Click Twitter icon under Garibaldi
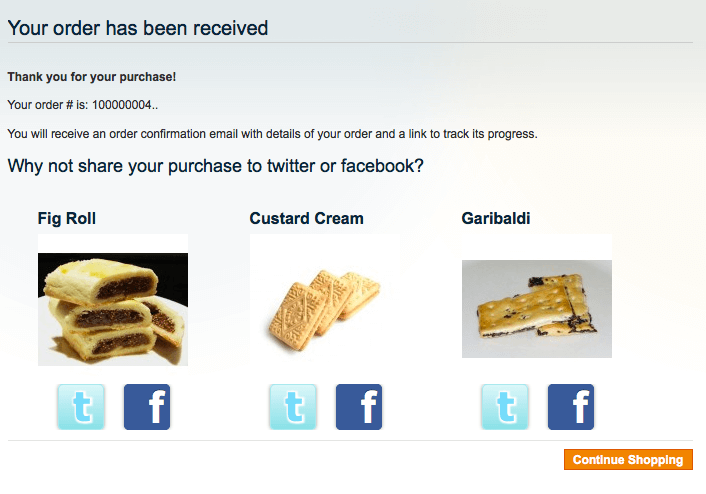Image resolution: width=706 pixels, height=494 pixels. (505, 407)
